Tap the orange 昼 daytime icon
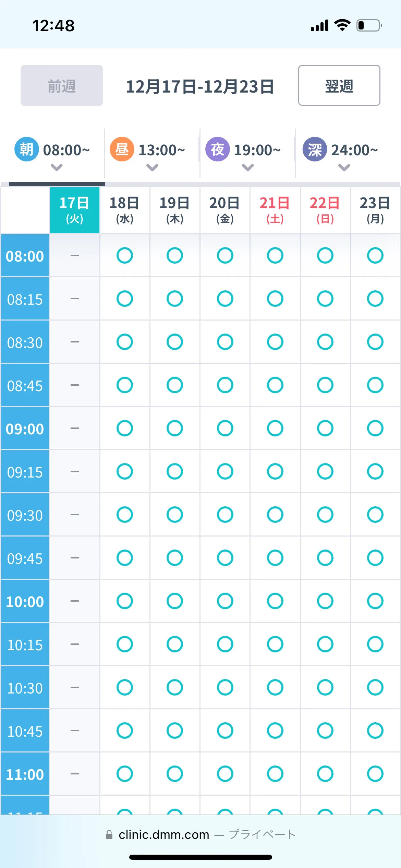The width and height of the screenshot is (401, 868). tap(122, 149)
